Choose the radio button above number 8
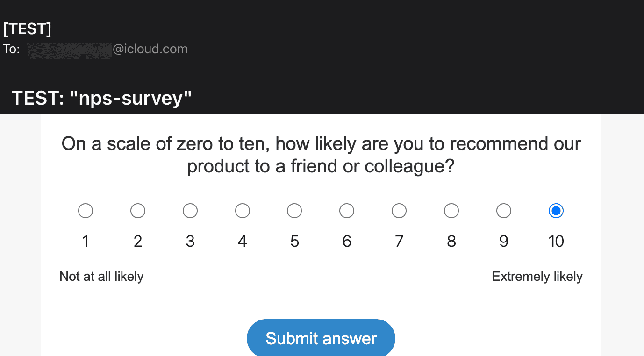 click(451, 211)
